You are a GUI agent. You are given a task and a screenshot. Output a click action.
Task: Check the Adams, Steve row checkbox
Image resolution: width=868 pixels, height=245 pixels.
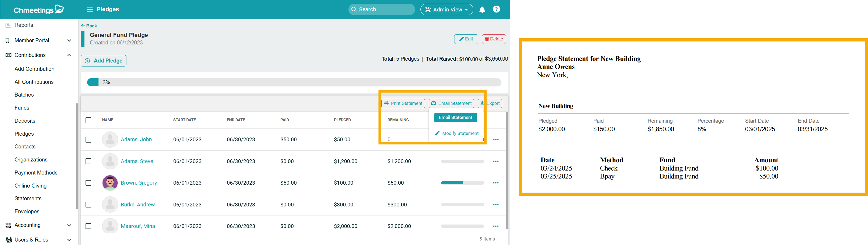coord(89,161)
